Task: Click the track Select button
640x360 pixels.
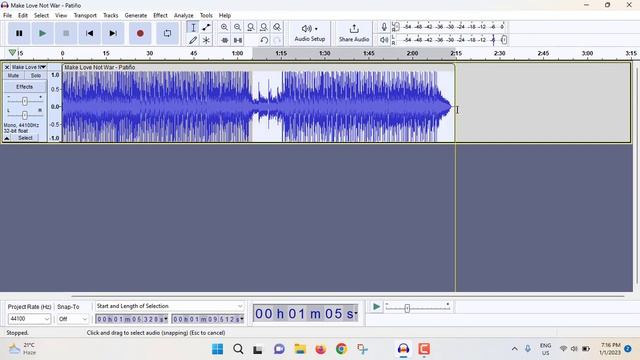Action: point(25,138)
